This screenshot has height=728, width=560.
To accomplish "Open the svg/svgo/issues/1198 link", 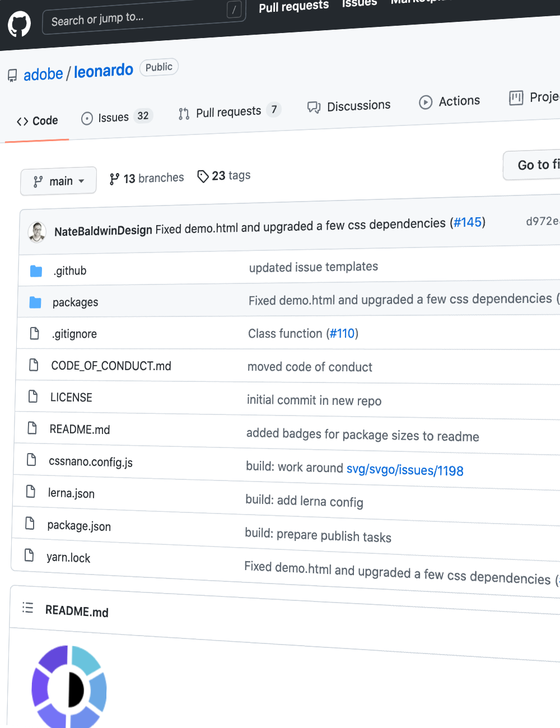I will pos(405,470).
